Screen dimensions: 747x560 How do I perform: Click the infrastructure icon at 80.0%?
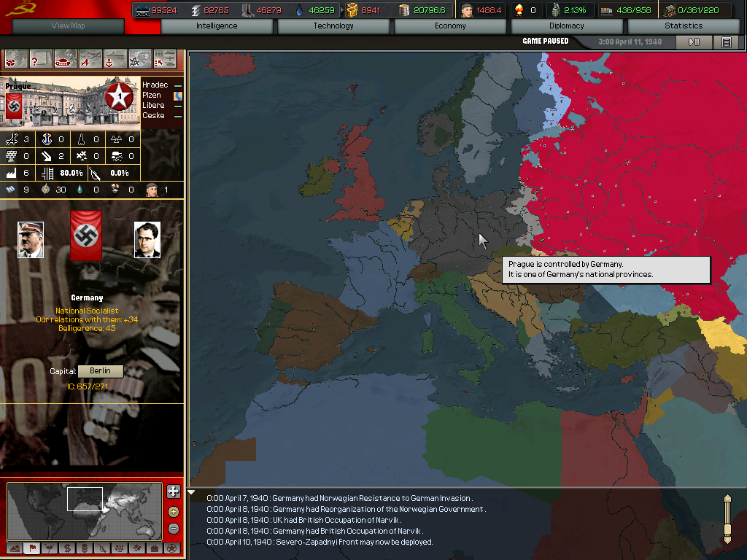click(x=47, y=174)
